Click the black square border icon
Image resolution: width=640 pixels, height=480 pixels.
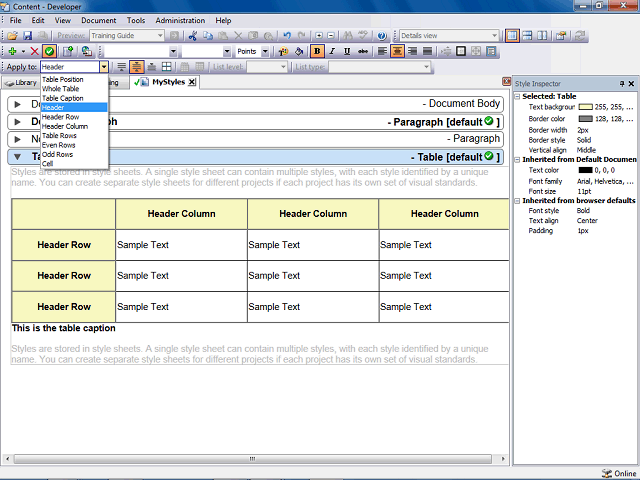coord(461,51)
